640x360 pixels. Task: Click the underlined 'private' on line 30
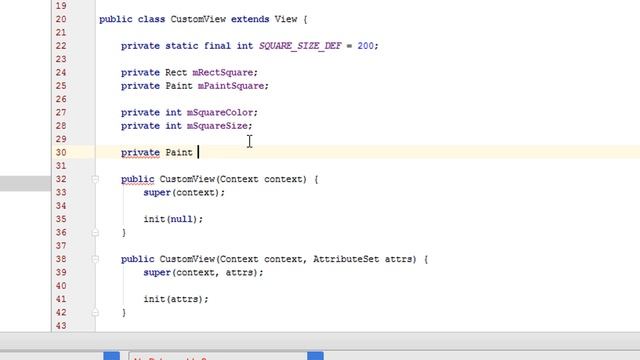point(140,153)
